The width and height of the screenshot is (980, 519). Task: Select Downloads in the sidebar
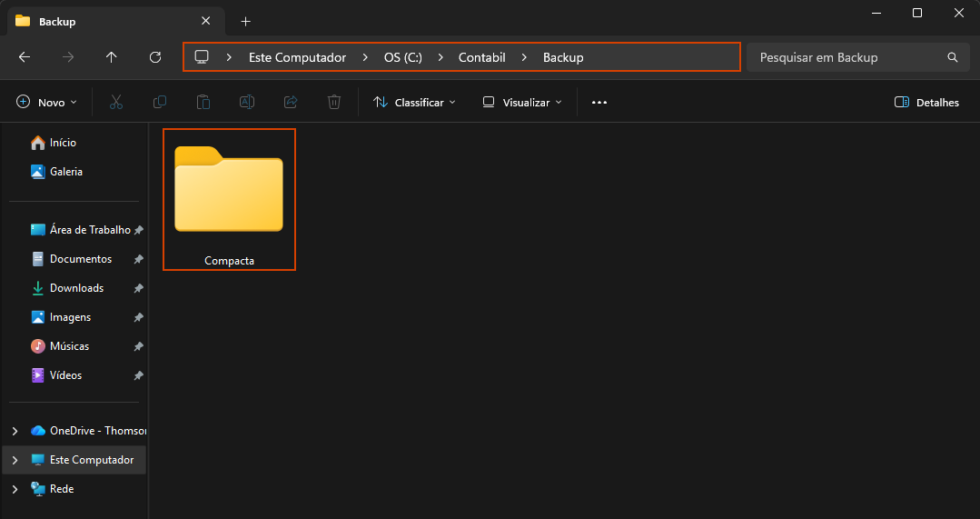tap(76, 288)
